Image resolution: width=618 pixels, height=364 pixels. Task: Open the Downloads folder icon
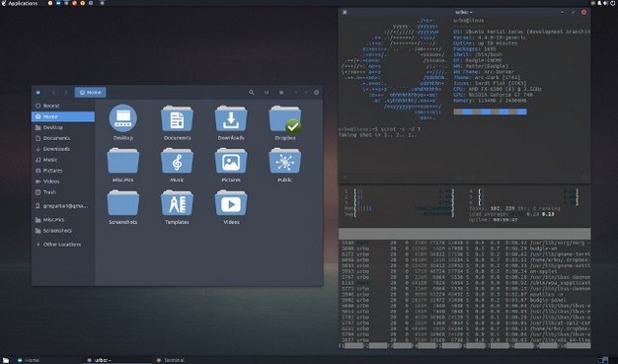(231, 119)
